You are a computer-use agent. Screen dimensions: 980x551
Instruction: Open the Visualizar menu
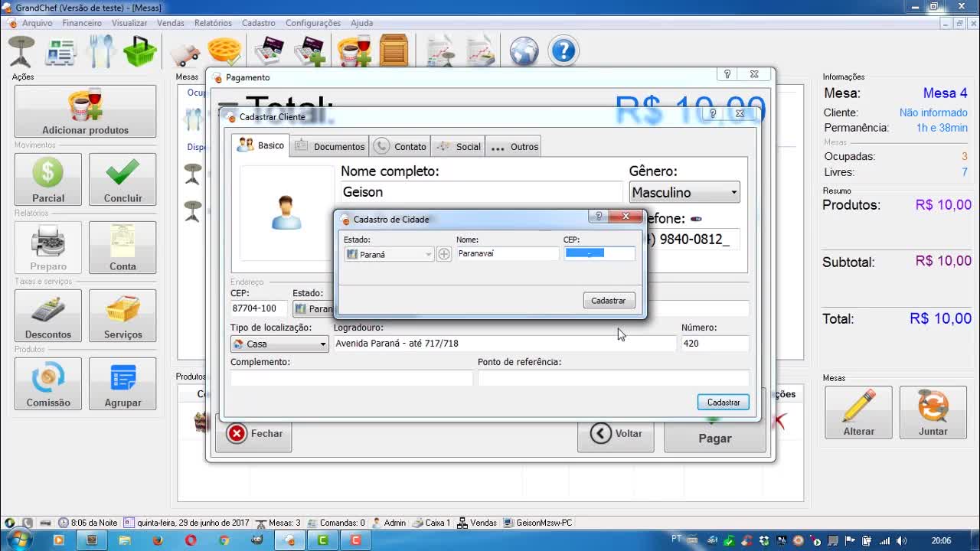[x=129, y=23]
